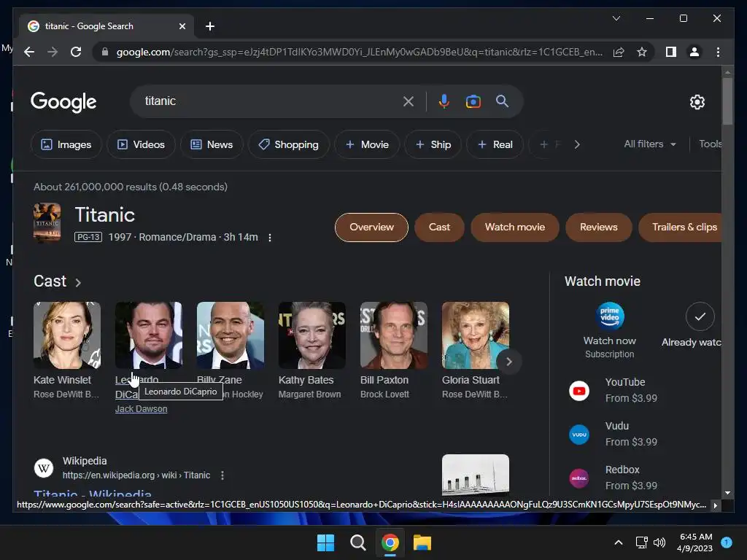This screenshot has height=560, width=747.
Task: Open the Reviews pill
Action: point(599,227)
